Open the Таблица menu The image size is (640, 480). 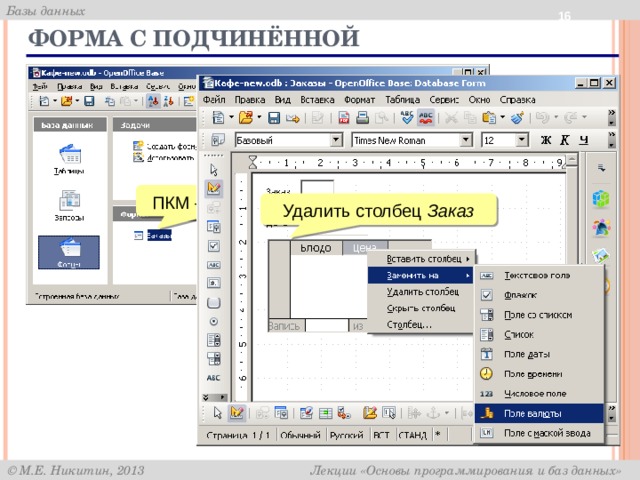click(402, 100)
